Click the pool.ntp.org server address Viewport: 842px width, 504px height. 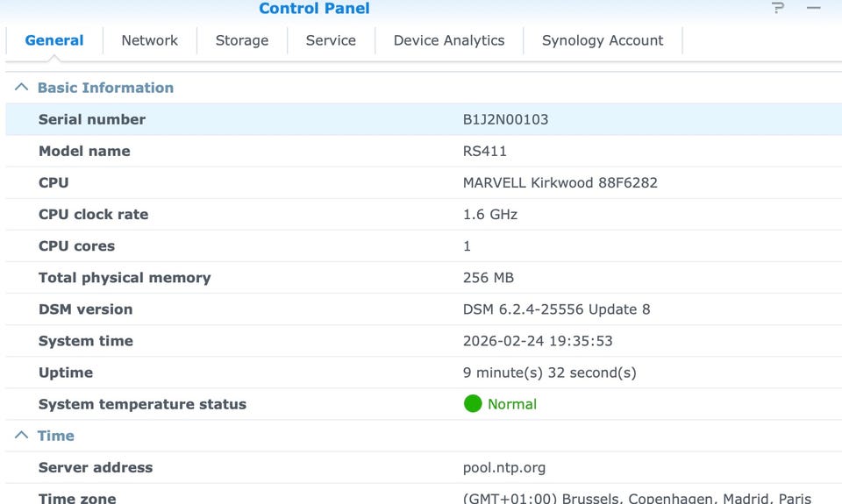[x=504, y=467]
